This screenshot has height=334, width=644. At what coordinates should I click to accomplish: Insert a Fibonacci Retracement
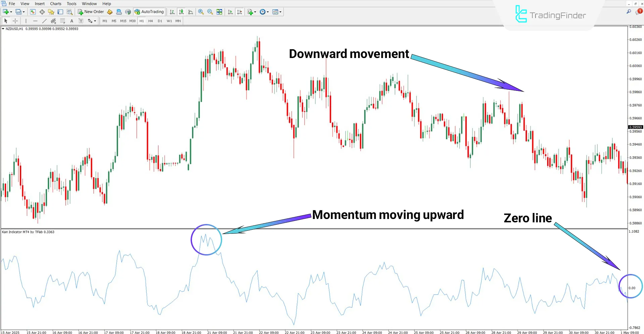tap(62, 20)
